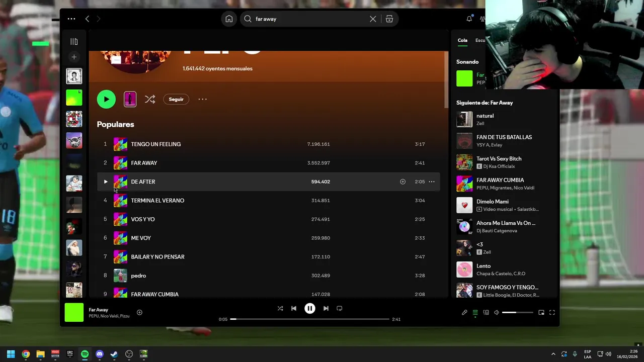Play the artist's music with the green button

click(106, 99)
